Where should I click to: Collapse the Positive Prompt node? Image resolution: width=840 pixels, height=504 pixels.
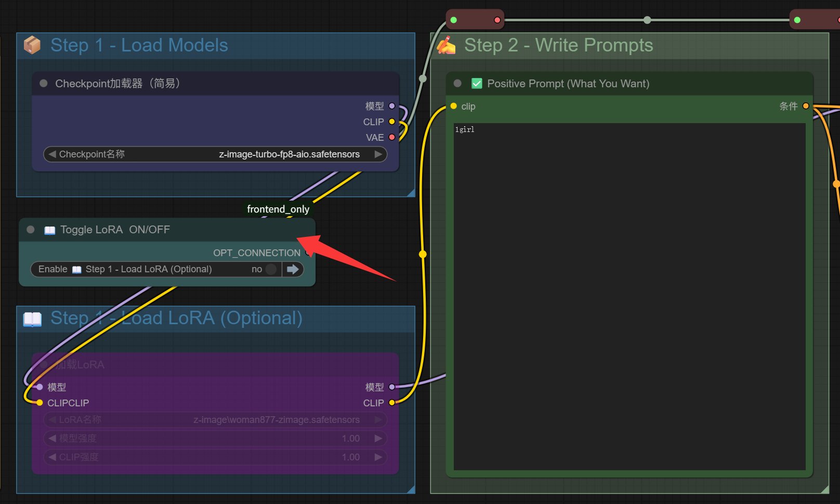pyautogui.click(x=457, y=83)
